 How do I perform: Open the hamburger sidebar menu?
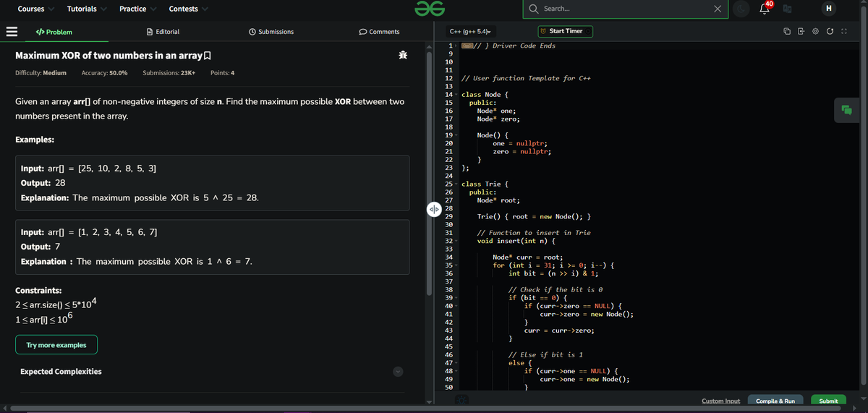11,32
